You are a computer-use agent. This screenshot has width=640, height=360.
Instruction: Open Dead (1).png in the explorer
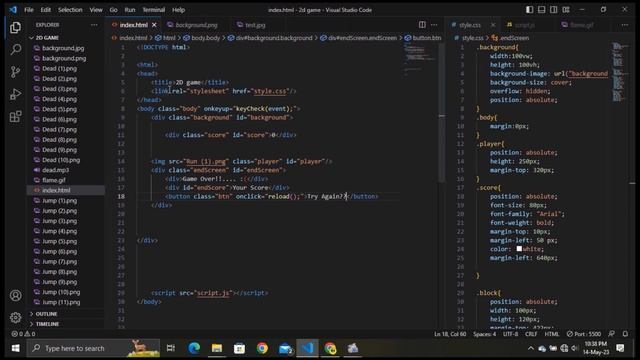(59, 69)
